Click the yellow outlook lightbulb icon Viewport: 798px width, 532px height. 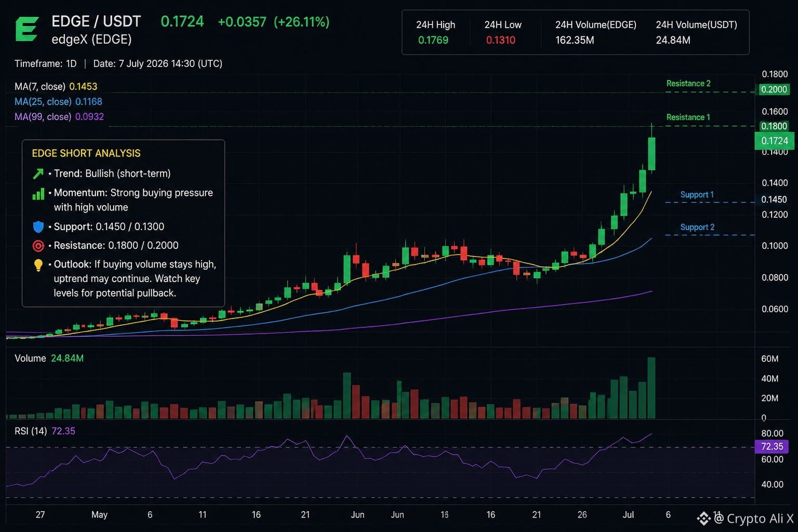38,265
